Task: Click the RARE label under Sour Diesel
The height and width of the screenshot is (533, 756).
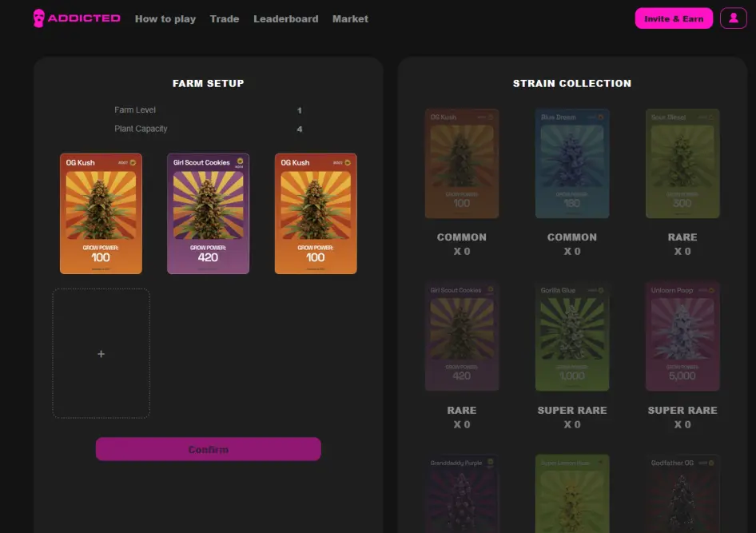Action: [682, 237]
